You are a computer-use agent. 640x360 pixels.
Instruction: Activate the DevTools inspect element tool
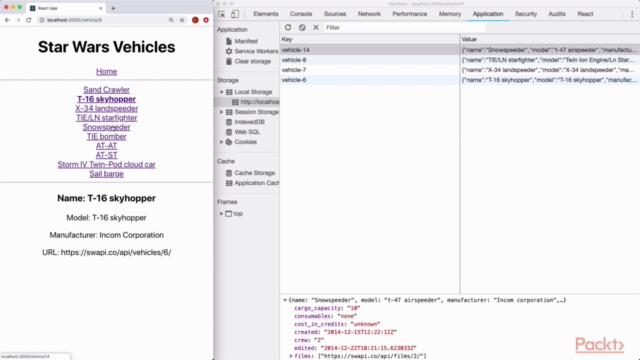[x=222, y=14]
